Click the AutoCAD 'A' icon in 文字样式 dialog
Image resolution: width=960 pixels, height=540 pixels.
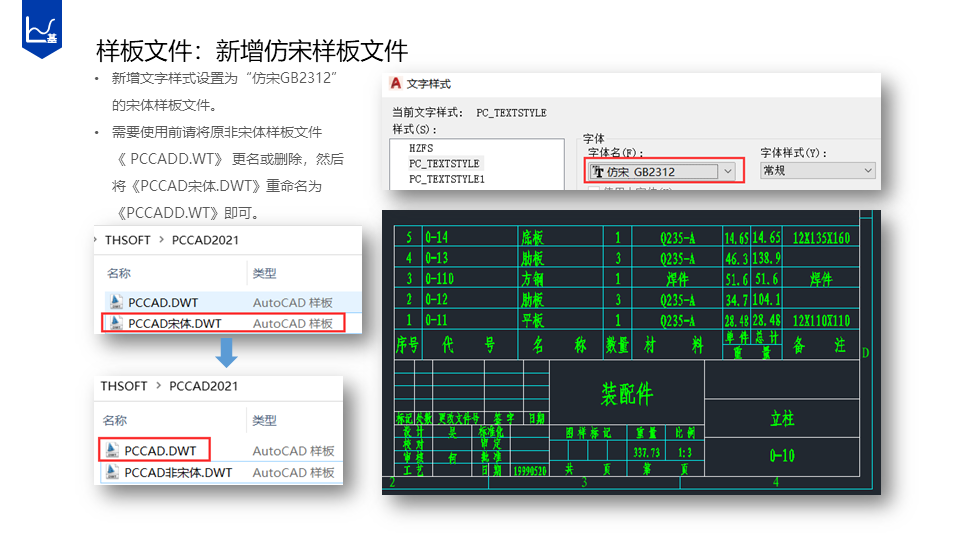click(396, 83)
